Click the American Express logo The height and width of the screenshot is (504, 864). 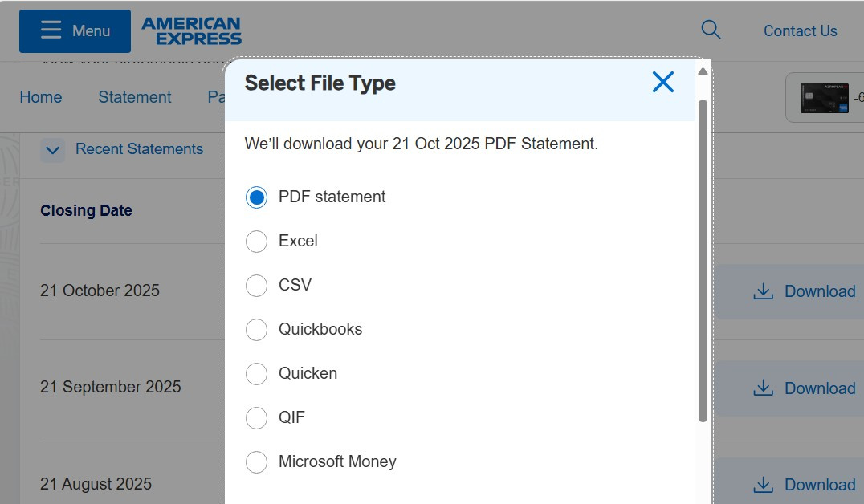pos(191,31)
